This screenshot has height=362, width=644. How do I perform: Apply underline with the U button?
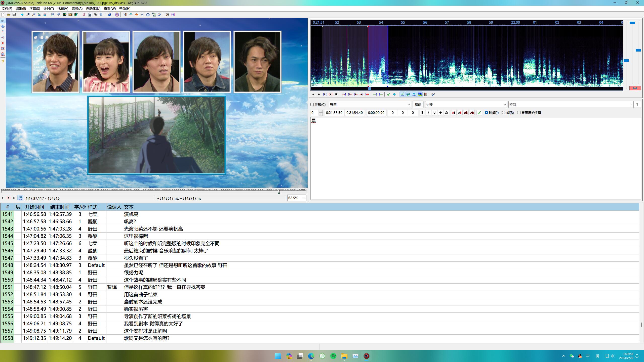pos(434,113)
